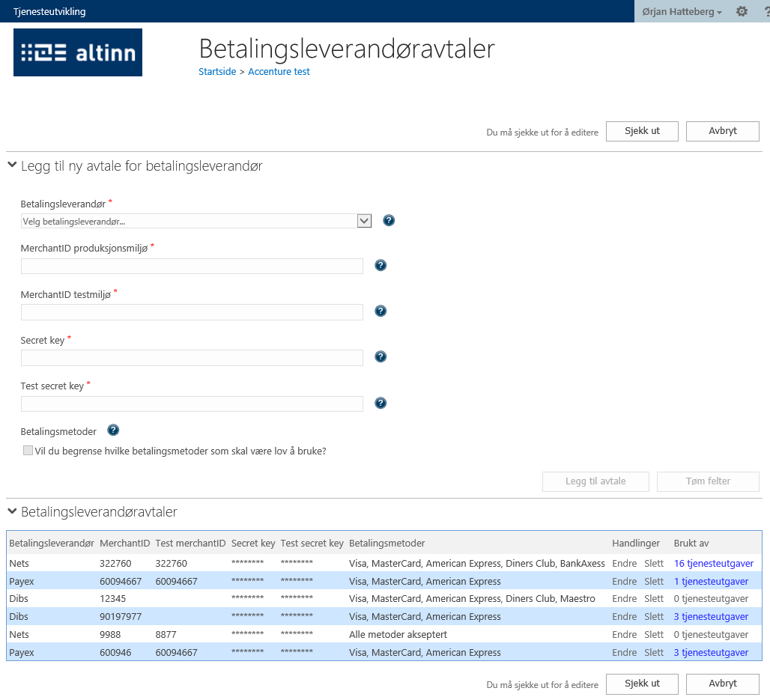Open the Accenture test breadcrumb link

tap(279, 72)
